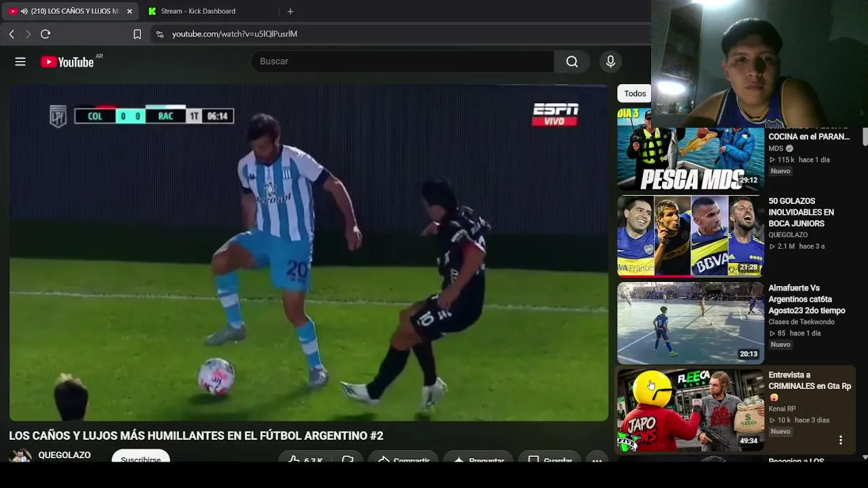
Task: Select the Todos filter chip
Action: point(635,94)
